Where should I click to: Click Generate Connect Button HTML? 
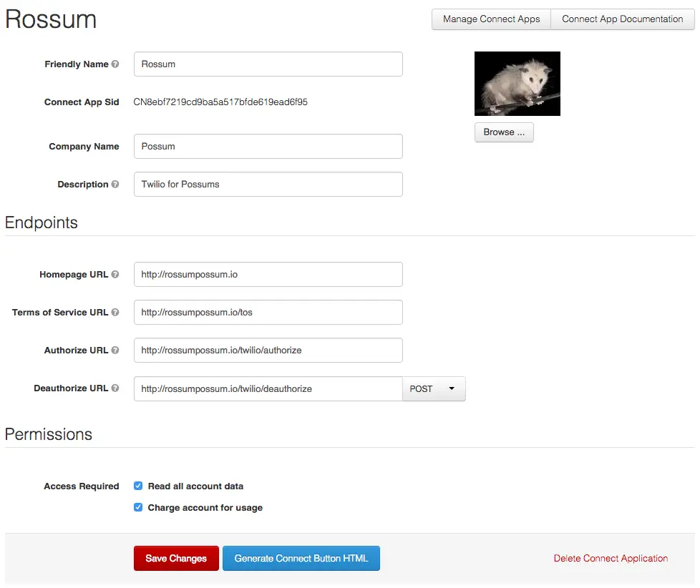point(301,558)
